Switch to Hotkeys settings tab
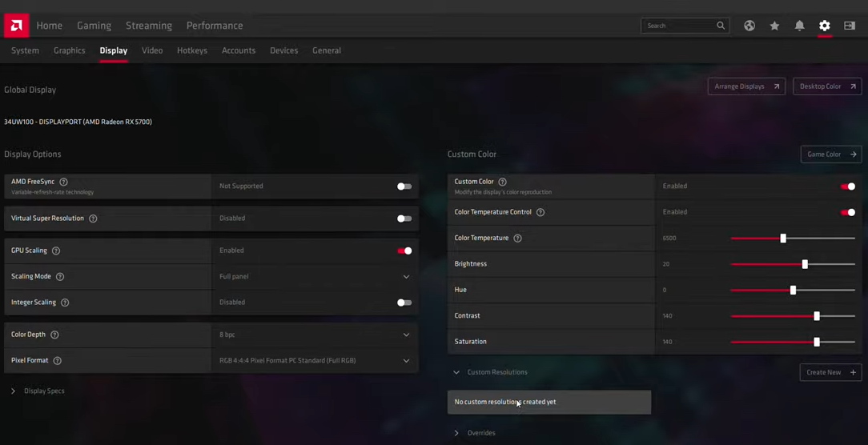Viewport: 868px width, 445px height. pyautogui.click(x=192, y=50)
